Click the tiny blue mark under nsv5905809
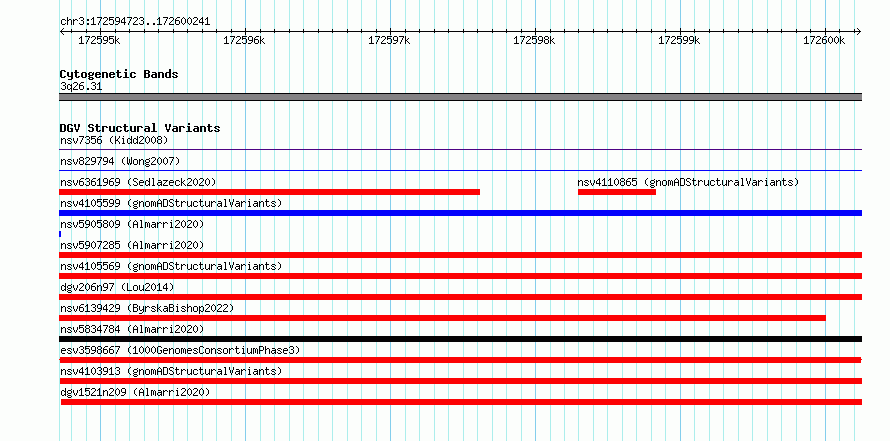 click(60, 234)
